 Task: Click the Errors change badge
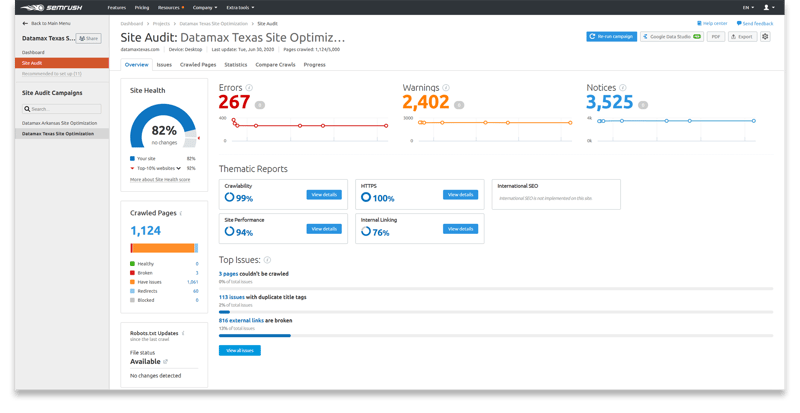pyautogui.click(x=260, y=105)
